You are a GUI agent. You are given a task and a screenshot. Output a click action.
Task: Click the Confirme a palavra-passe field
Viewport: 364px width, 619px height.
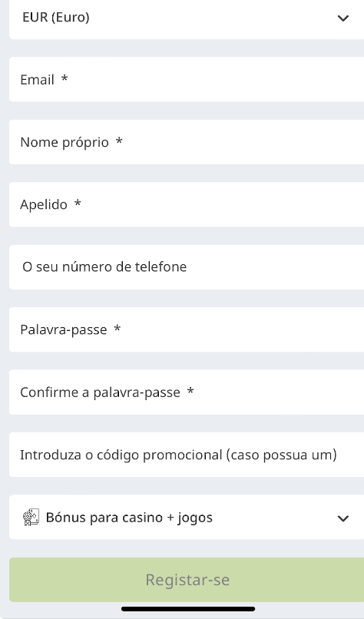click(x=187, y=392)
